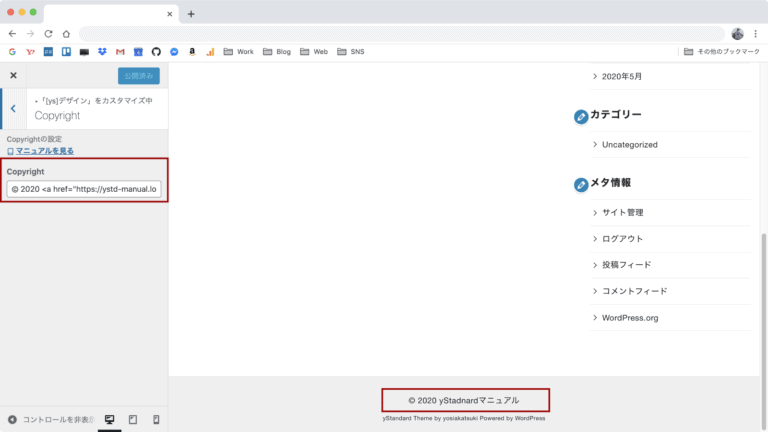Open the Dropbox bookmark

pyautogui.click(x=102, y=52)
